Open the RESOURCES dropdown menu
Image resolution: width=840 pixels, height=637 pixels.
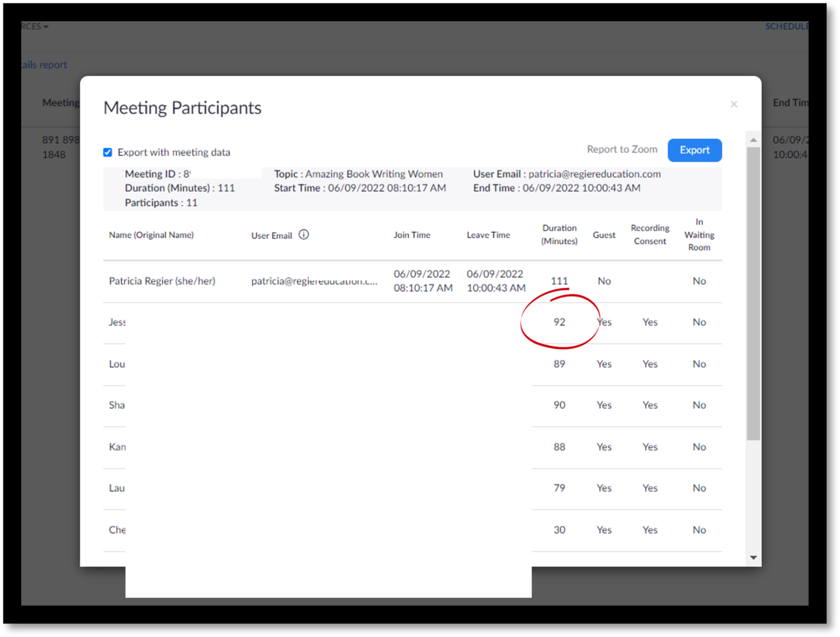click(28, 26)
